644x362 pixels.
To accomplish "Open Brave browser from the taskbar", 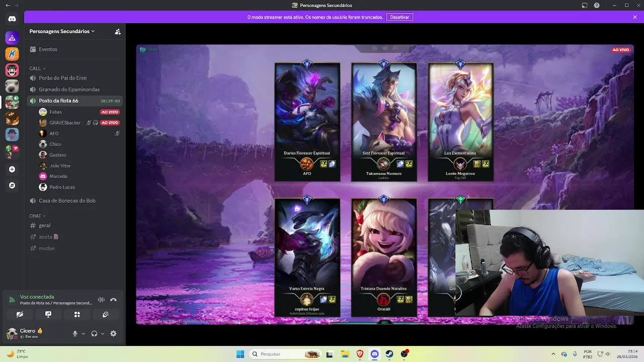I will [x=360, y=354].
